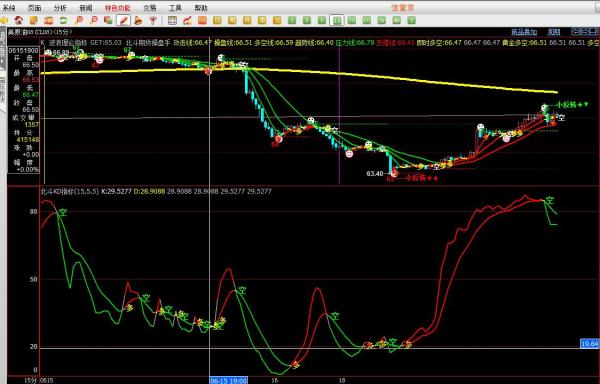Click the 15分 period label on the time axis

point(31,381)
